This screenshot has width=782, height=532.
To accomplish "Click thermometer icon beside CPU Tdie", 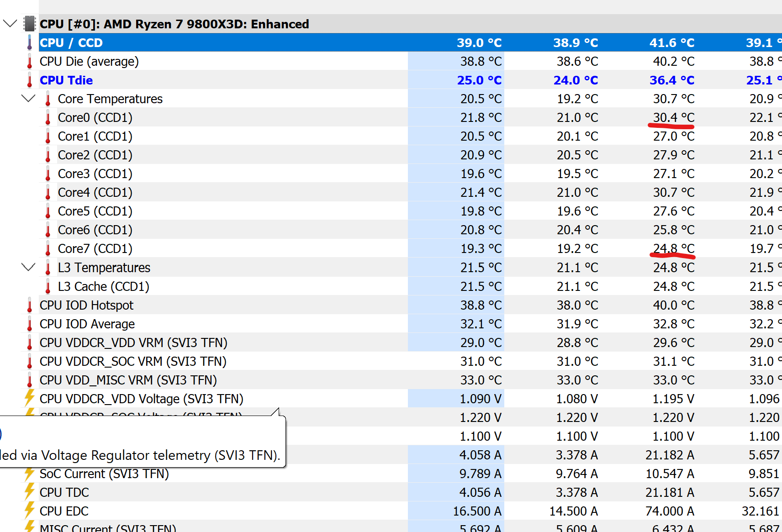I will [30, 80].
